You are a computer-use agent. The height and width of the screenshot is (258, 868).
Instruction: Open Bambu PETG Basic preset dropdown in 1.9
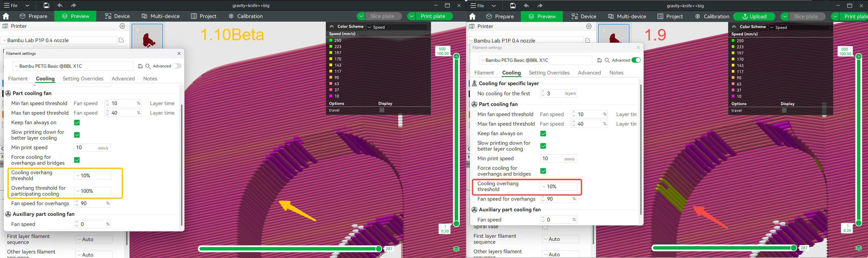(535, 60)
